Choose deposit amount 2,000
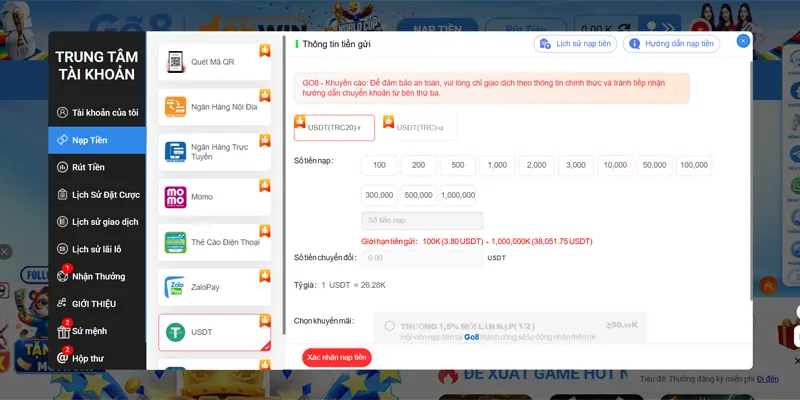The image size is (800, 400). (536, 165)
